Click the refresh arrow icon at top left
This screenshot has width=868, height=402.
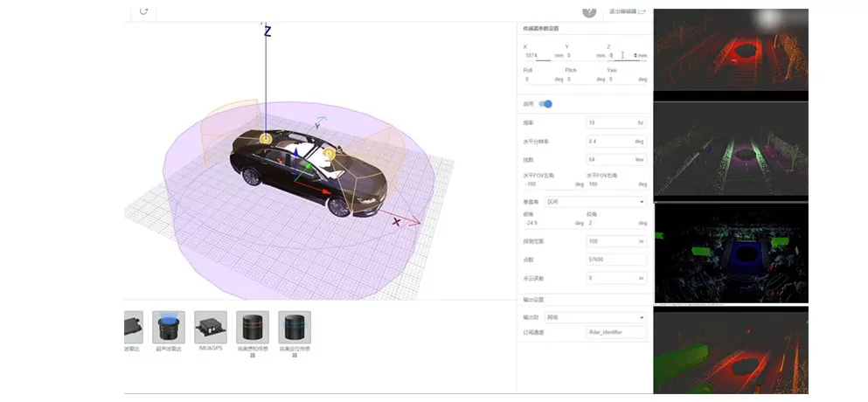143,11
